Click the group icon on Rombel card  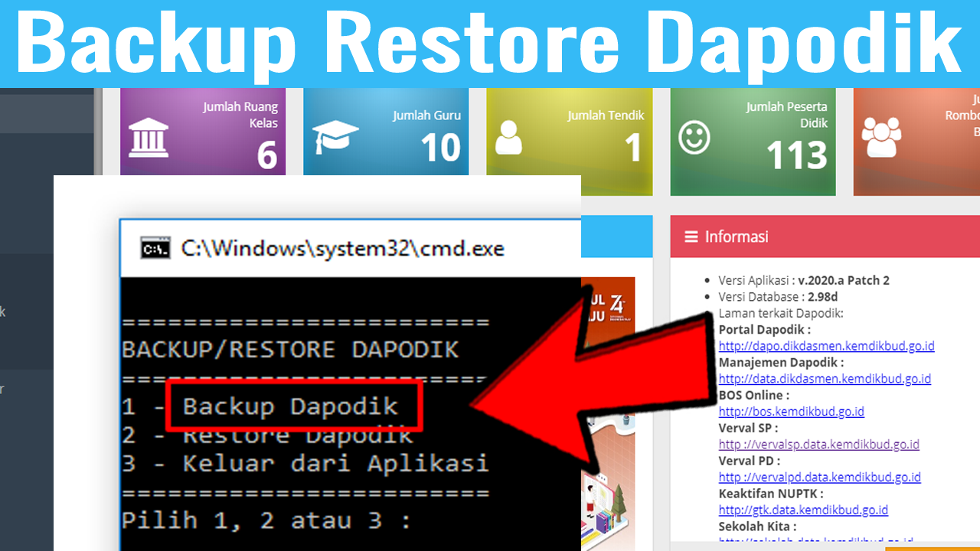pyautogui.click(x=881, y=138)
